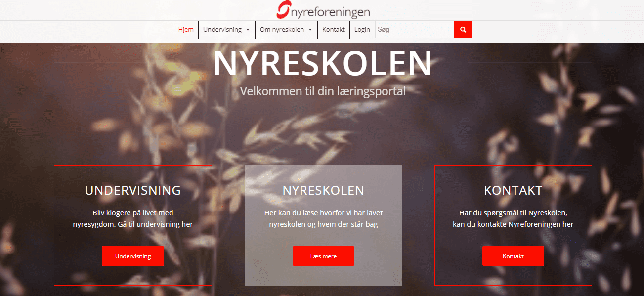
Task: Click the Kontakt card description text
Action: [513, 219]
